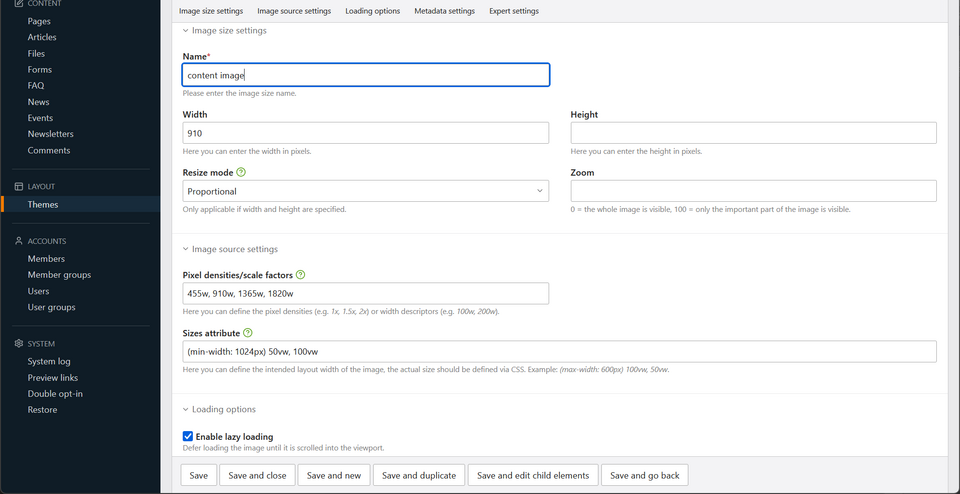Screen dimensions: 960x494
Task: Click the Save and close button
Action: 257,475
